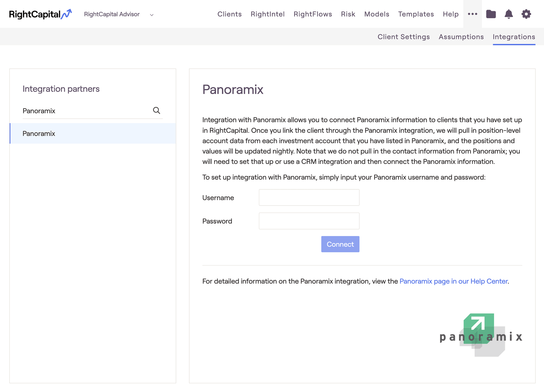This screenshot has height=392, width=544.
Task: Open RightFlows from the top navigation
Action: [313, 14]
